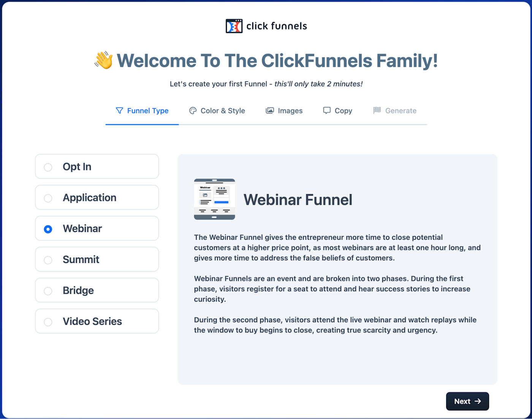Image resolution: width=532 pixels, height=419 pixels.
Task: Select the Bridge radio button
Action: (48, 291)
